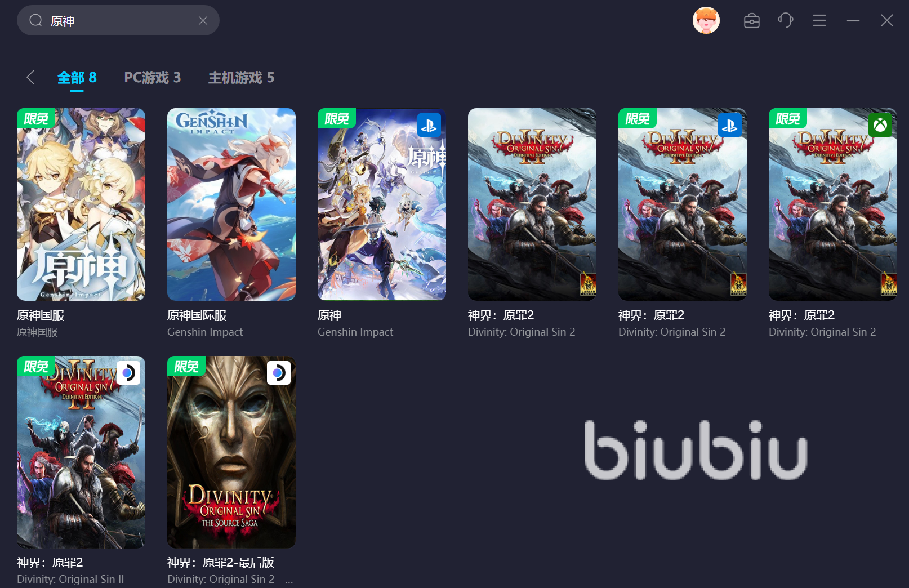909x588 pixels.
Task: Switch to the 主机游戏 5 tab
Action: coord(242,77)
